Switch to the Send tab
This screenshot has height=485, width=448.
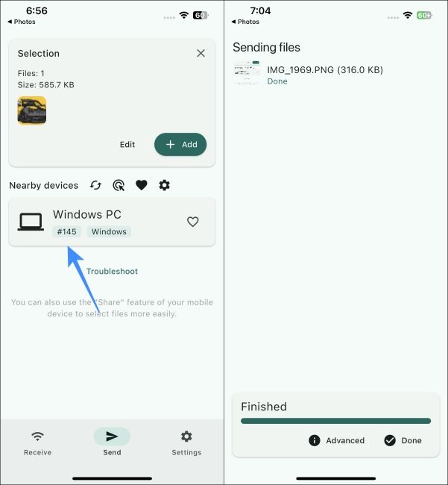pos(112,444)
